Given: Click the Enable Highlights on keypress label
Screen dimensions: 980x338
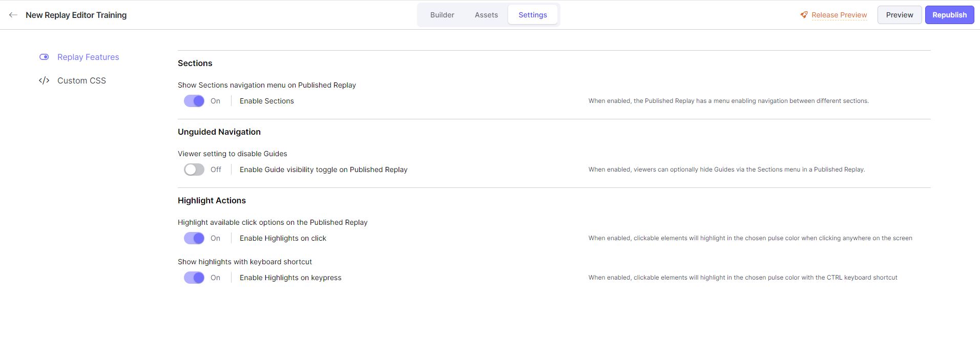Looking at the screenshot, I should point(290,278).
